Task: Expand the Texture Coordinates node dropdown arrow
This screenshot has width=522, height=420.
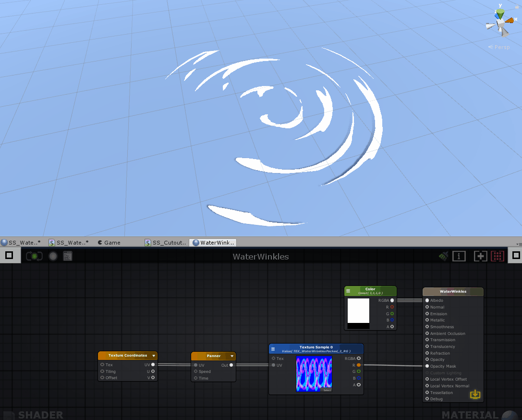Action: click(154, 356)
